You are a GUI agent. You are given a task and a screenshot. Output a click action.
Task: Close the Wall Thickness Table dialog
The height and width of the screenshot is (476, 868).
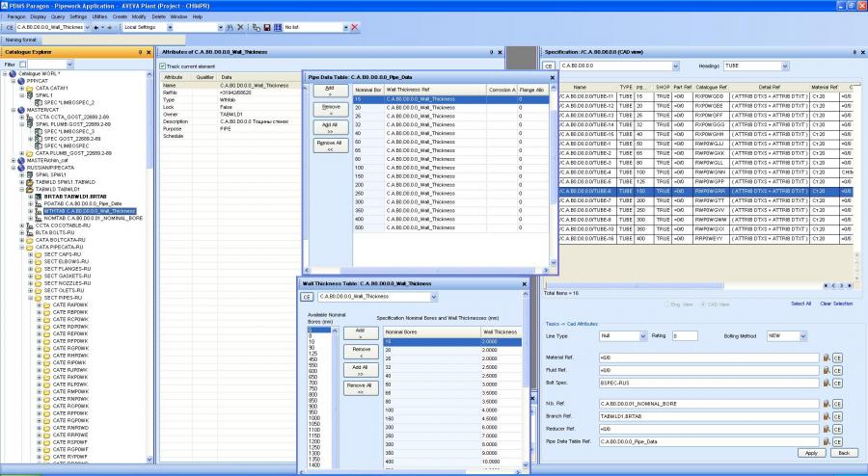point(525,283)
